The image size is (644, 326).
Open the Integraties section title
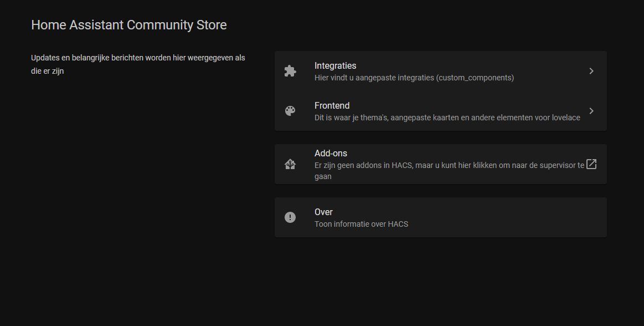click(335, 66)
